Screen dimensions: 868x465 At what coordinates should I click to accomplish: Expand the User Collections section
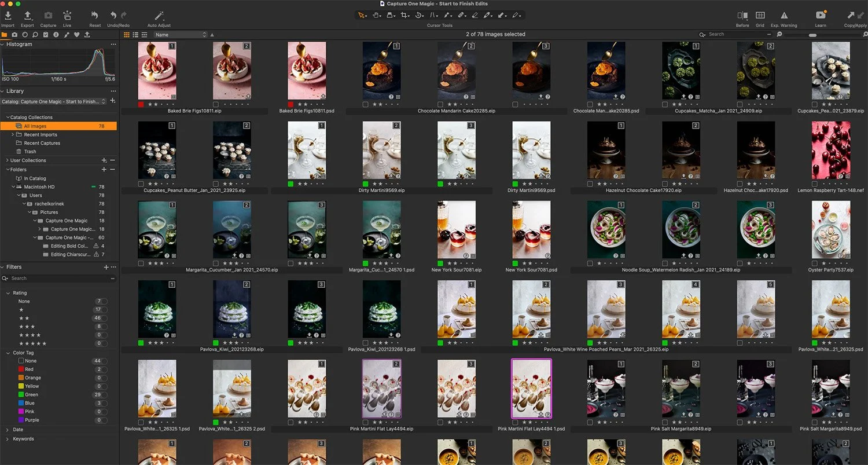(x=7, y=160)
